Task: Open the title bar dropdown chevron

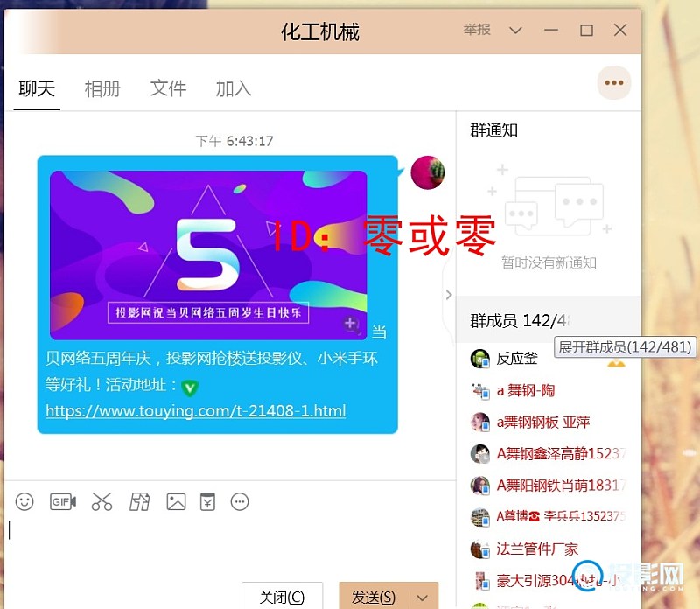Action: (x=515, y=31)
